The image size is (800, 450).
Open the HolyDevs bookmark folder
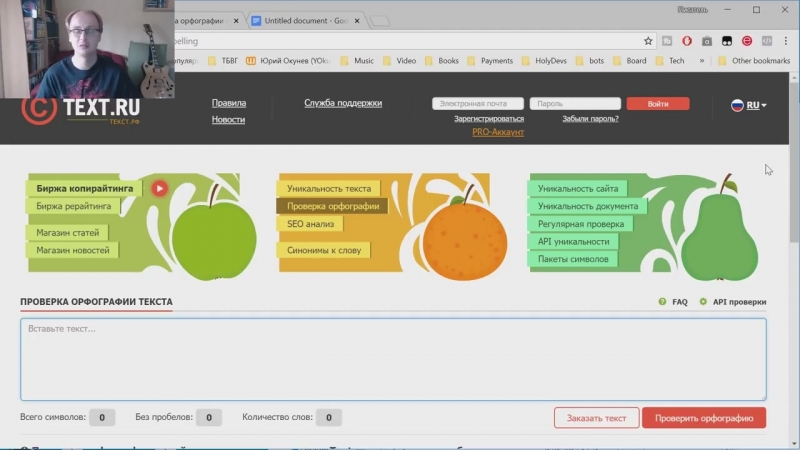pos(544,61)
